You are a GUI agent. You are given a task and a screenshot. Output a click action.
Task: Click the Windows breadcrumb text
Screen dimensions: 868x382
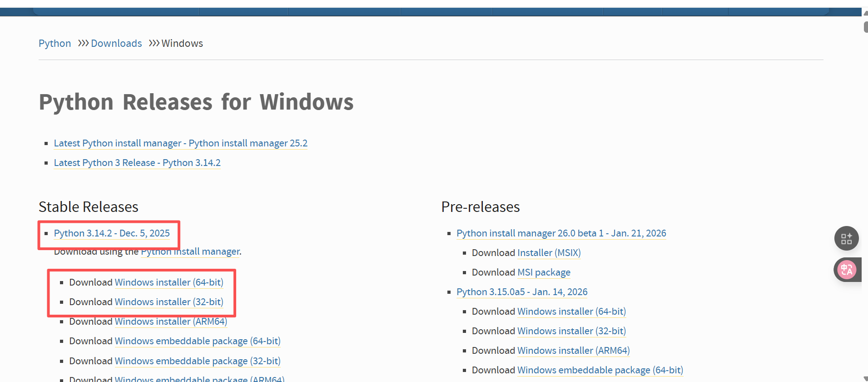[x=182, y=43]
